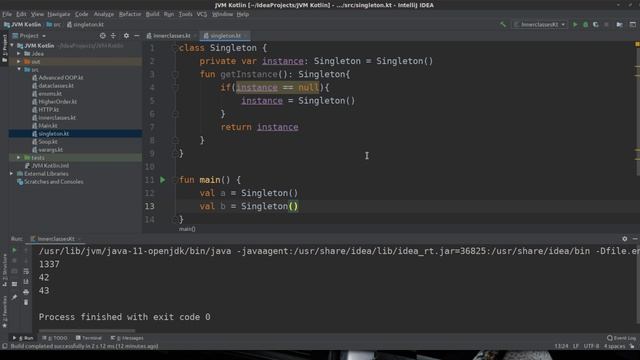Open run configuration InnerclassesKt dropdown
This screenshot has height=360, width=640.
click(x=540, y=24)
